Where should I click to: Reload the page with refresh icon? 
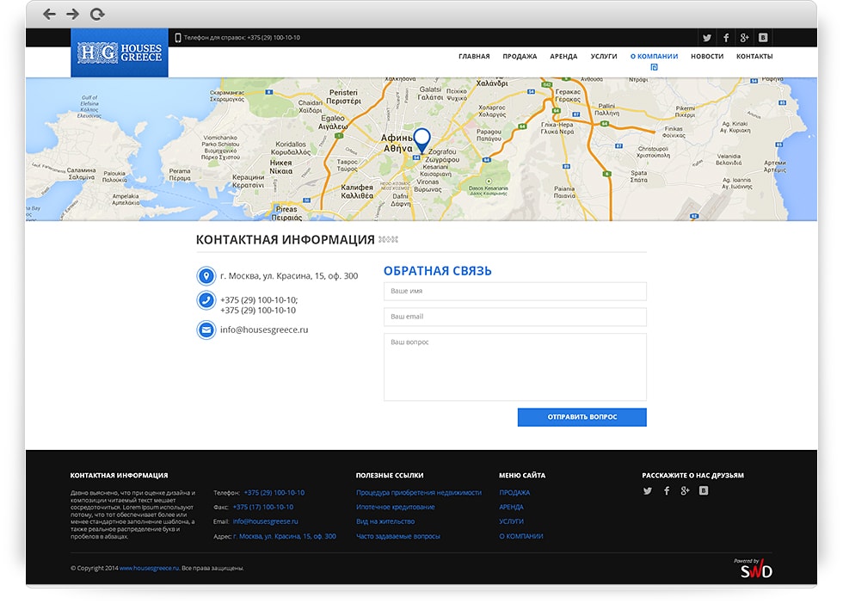point(97,14)
